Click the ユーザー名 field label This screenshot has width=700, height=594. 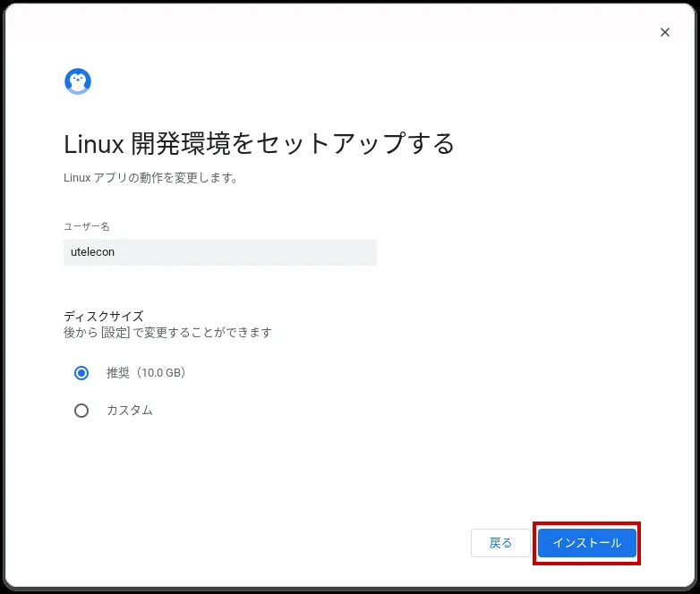point(87,226)
